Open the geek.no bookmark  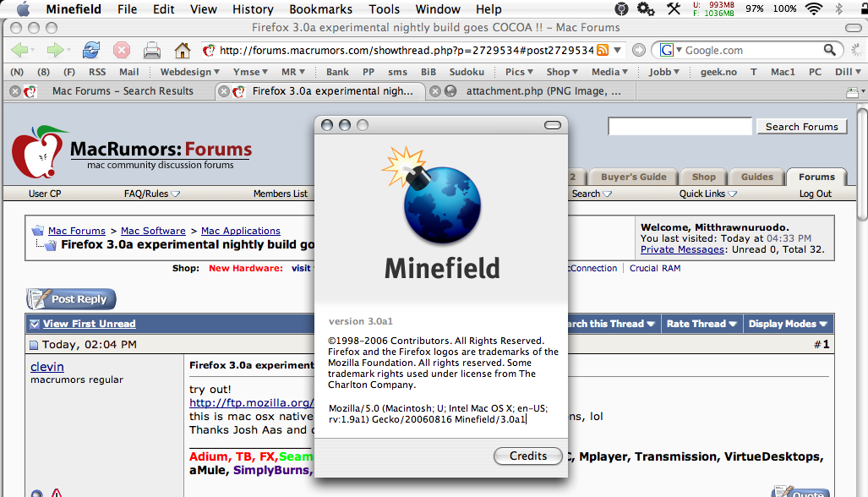[x=718, y=72]
